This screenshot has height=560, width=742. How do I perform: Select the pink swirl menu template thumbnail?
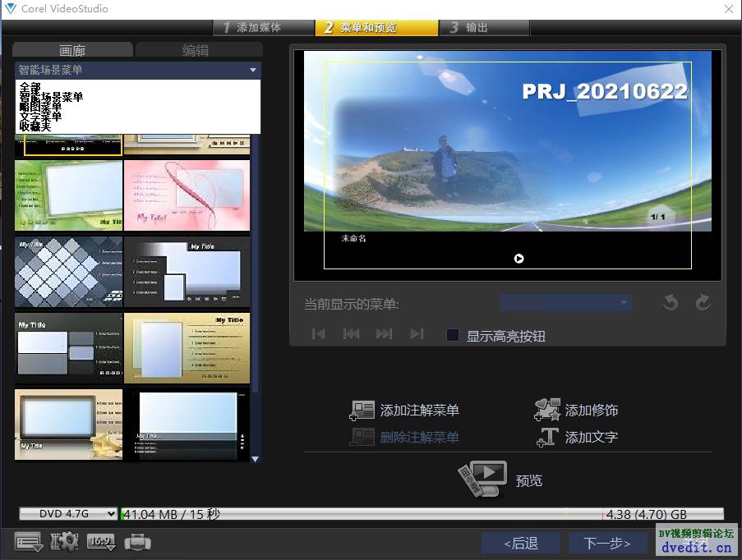pyautogui.click(x=187, y=195)
